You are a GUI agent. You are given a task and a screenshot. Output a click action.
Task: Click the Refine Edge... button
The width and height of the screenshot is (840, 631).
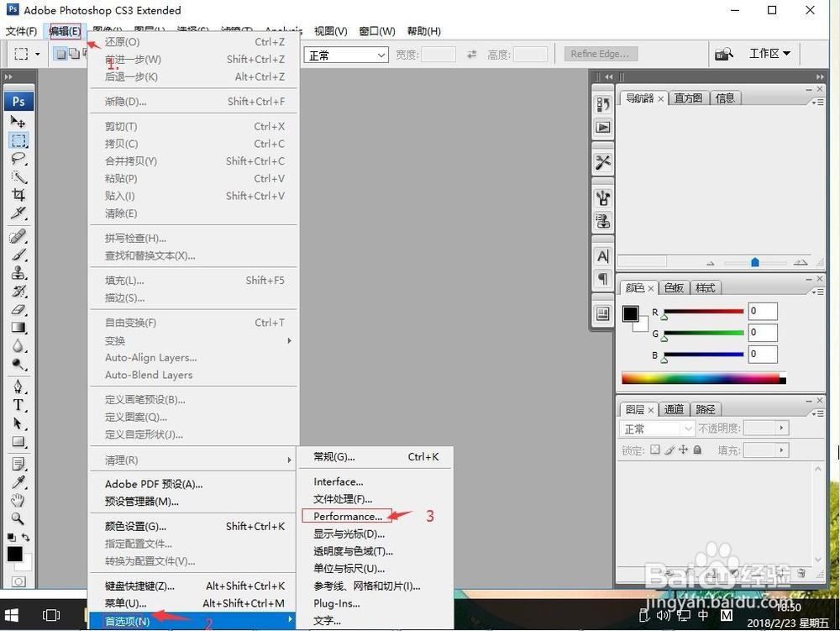coord(600,54)
